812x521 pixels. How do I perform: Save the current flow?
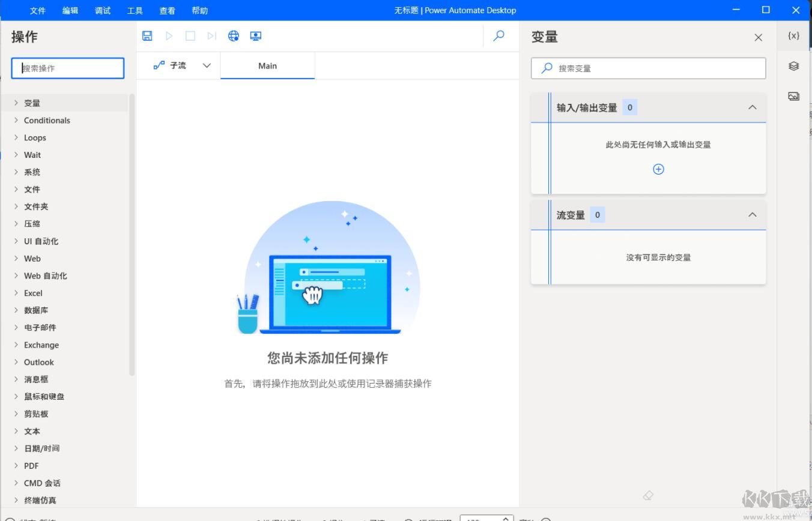click(x=147, y=35)
